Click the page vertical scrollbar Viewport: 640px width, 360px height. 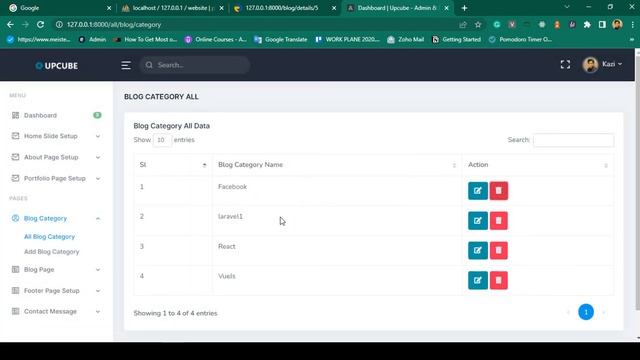coord(637,184)
